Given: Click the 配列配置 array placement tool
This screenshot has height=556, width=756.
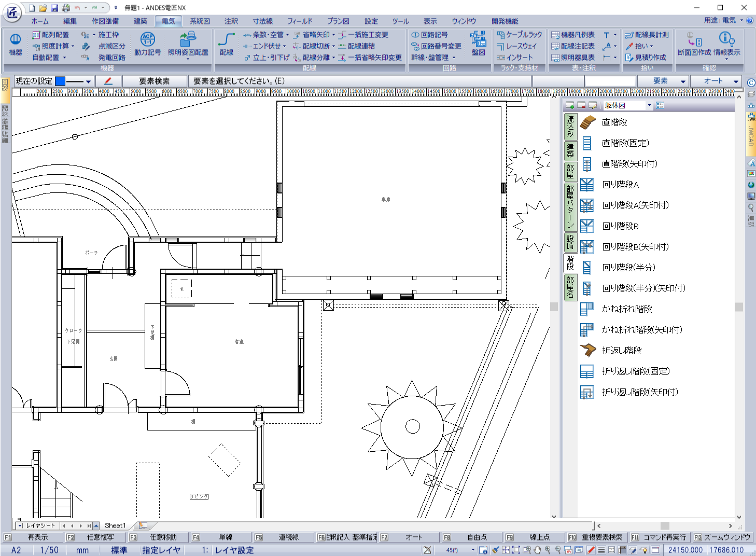Looking at the screenshot, I should pyautogui.click(x=50, y=35).
